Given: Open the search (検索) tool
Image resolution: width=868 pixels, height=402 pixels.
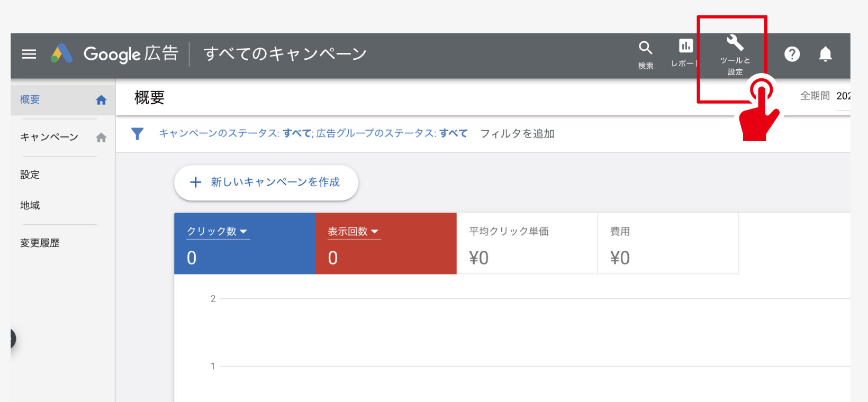Looking at the screenshot, I should [x=645, y=54].
